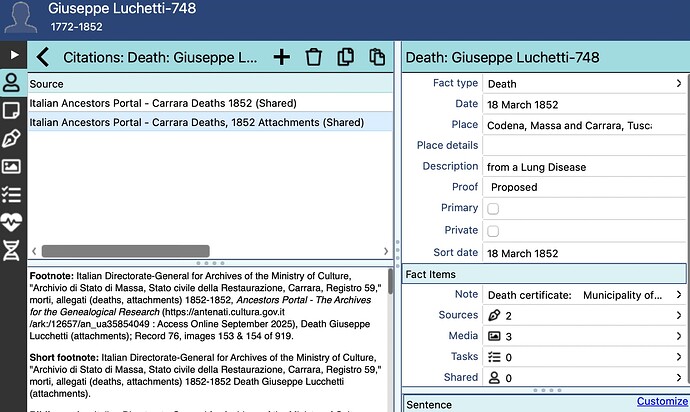Click the pen-nib icon in Sources row
690x412 pixels.
click(x=494, y=315)
